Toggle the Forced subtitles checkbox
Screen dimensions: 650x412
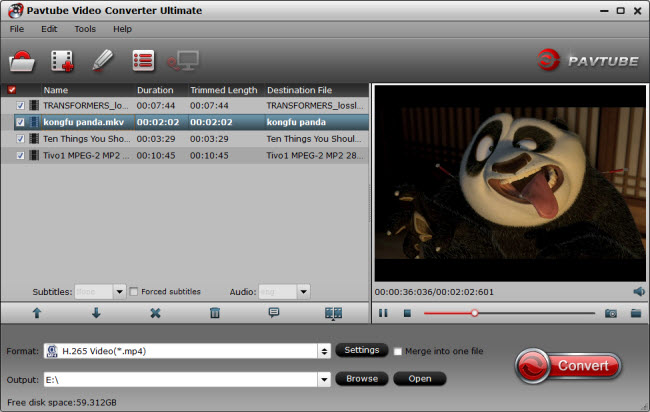133,292
